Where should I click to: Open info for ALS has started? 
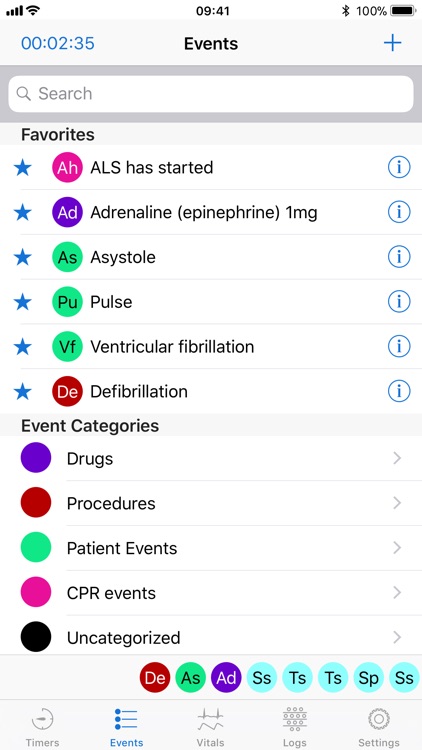[399, 167]
